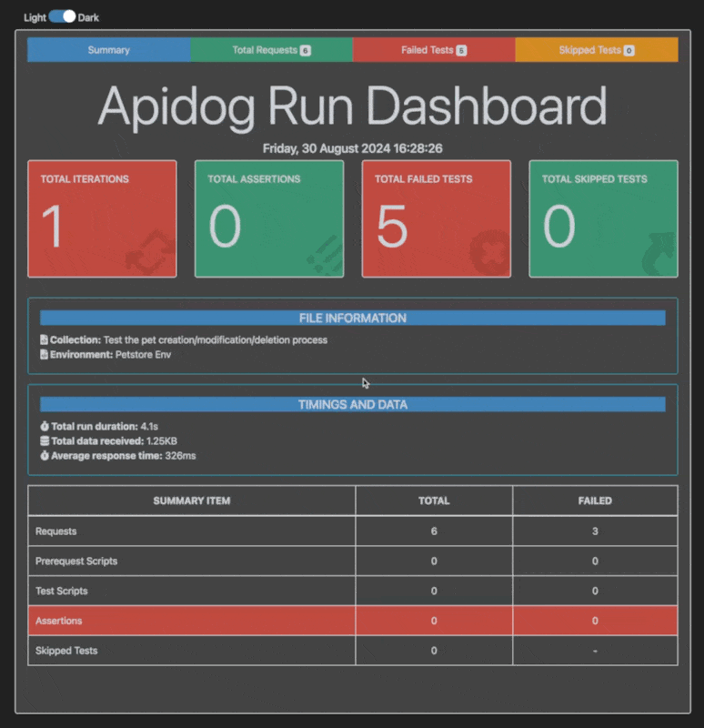Click the stopwatch icon beside Total run duration
This screenshot has height=728, width=704.
[45, 426]
